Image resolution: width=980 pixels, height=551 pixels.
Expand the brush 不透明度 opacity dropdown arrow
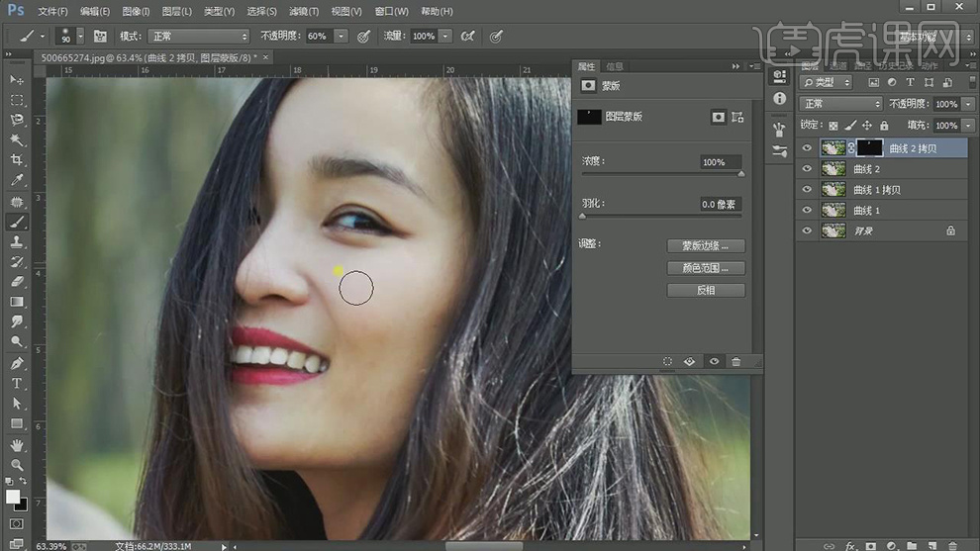point(341,36)
